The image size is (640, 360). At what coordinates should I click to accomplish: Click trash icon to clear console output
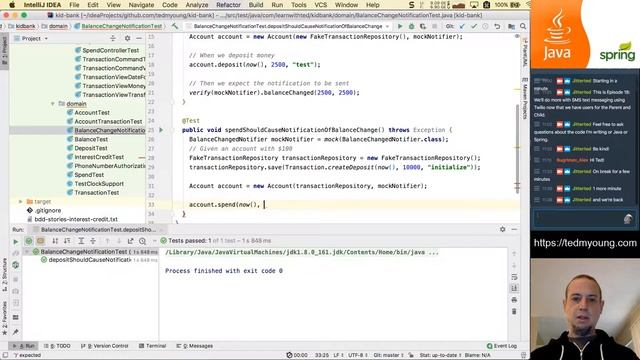pyautogui.click(x=514, y=311)
